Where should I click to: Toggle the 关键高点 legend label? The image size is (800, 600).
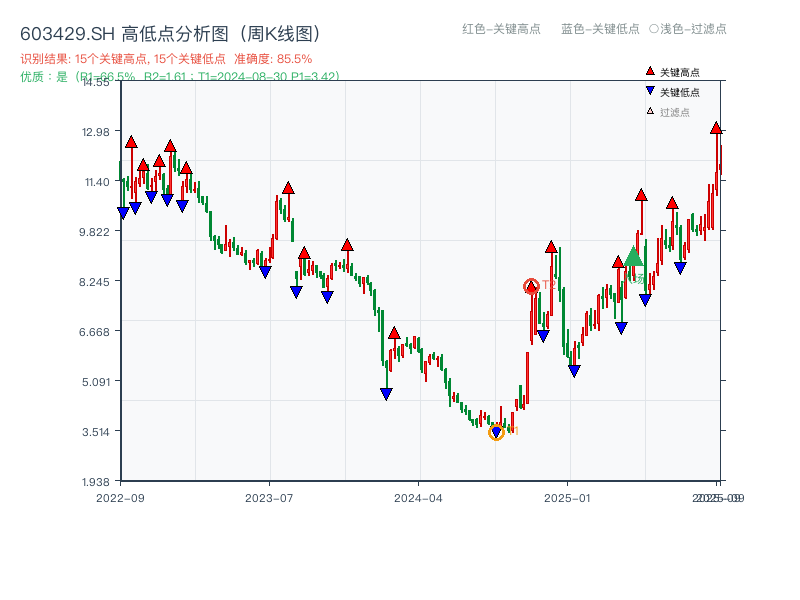coord(680,72)
